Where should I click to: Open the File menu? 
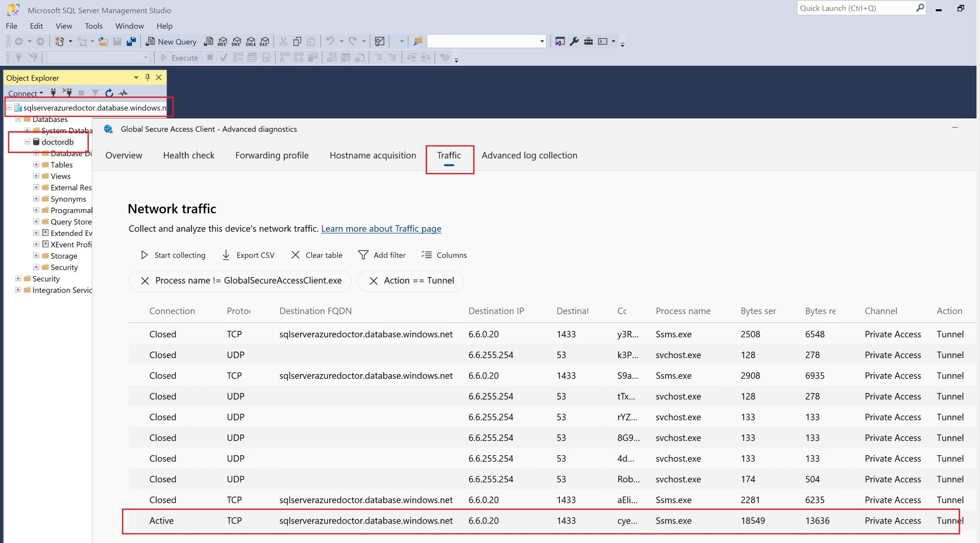(x=11, y=26)
